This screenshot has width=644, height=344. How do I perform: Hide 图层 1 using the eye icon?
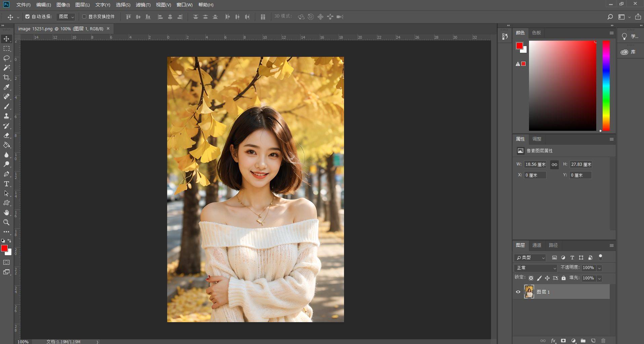[518, 292]
